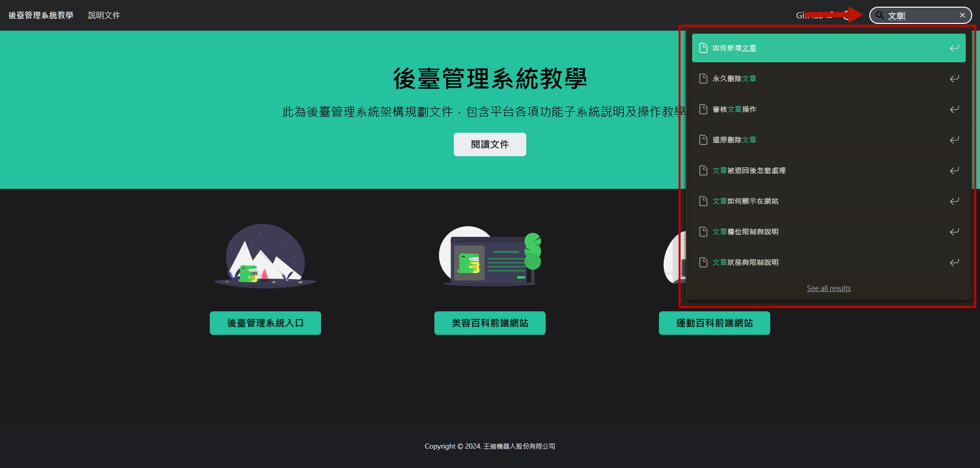Image resolution: width=980 pixels, height=468 pixels.
Task: Click the enter arrow icon on 文章被退回後怎麼處理 row
Action: pyautogui.click(x=954, y=170)
